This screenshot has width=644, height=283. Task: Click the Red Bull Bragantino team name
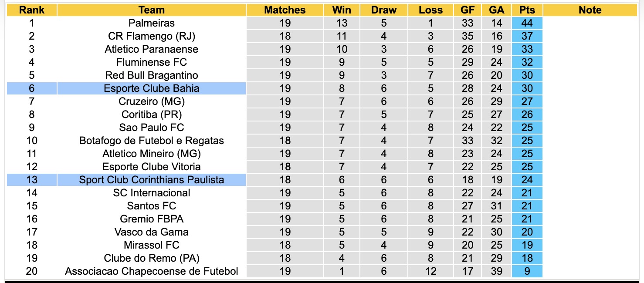tap(152, 75)
